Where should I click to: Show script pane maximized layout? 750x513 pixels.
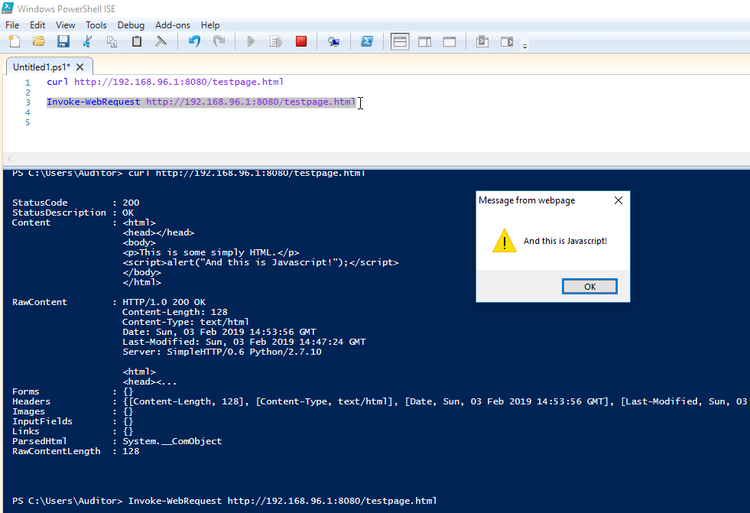449,42
